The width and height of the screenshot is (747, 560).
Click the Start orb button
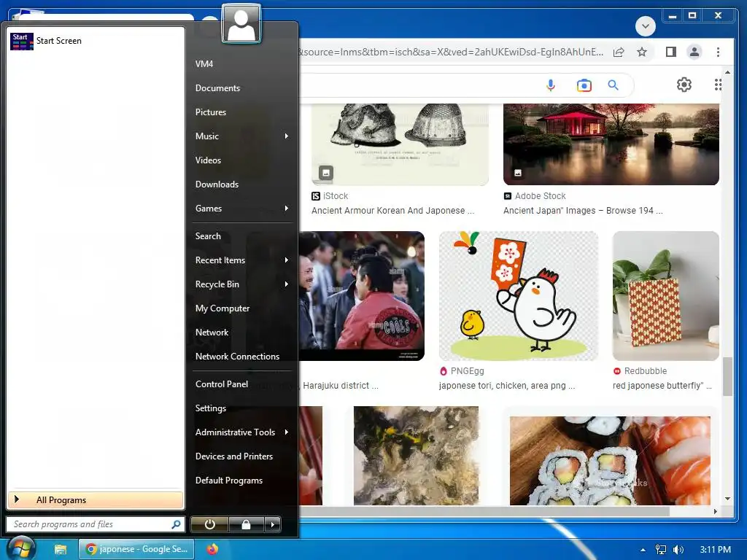pos(21,548)
